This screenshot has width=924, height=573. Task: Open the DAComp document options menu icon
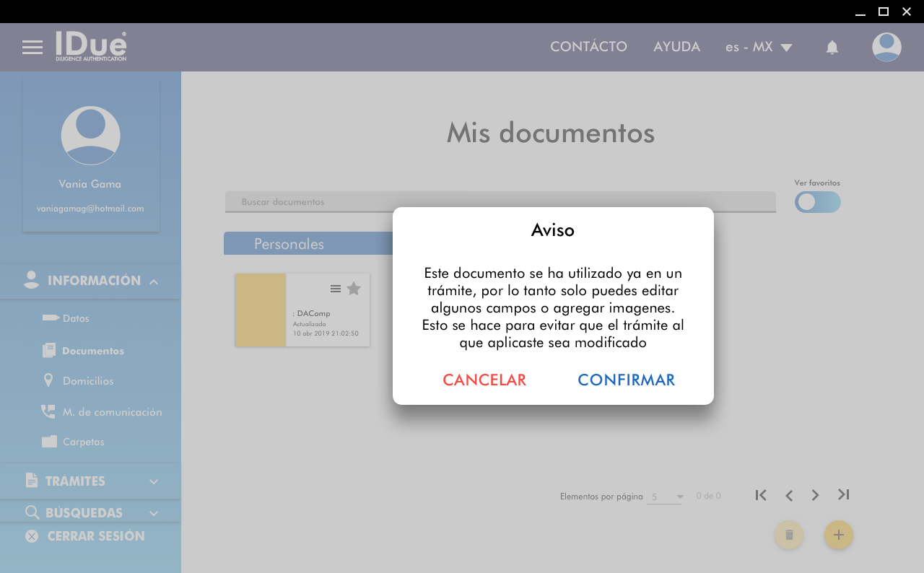click(336, 289)
